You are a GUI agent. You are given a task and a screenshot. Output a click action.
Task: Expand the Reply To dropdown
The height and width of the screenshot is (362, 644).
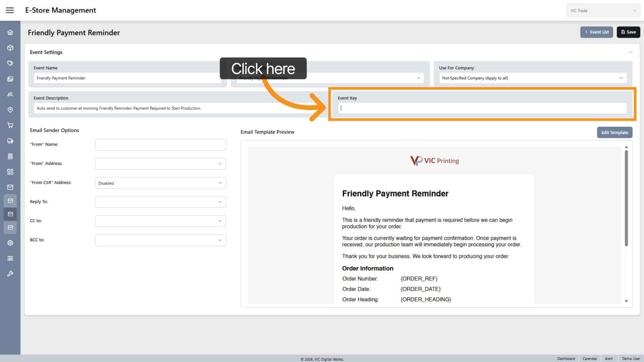tap(160, 202)
